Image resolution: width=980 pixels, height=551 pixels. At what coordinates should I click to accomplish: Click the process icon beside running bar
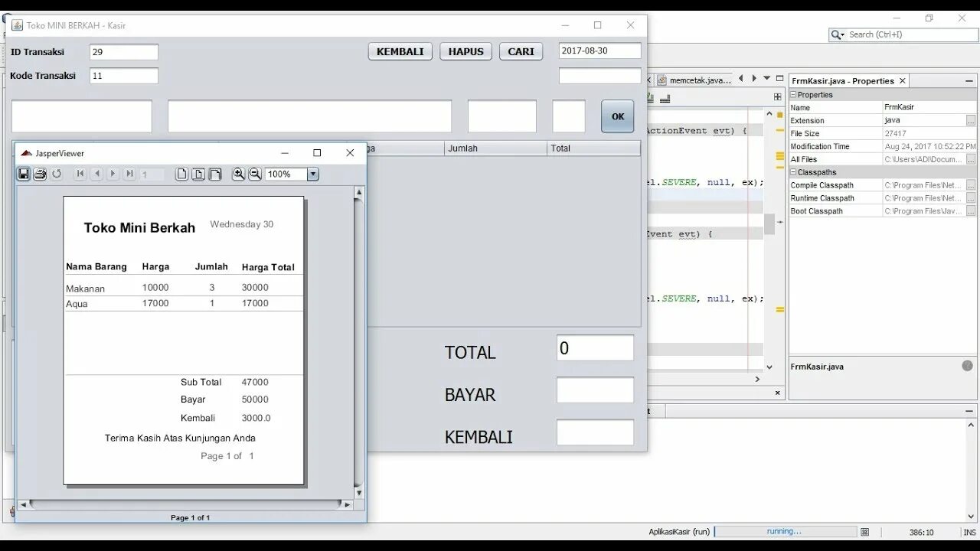coord(865,532)
